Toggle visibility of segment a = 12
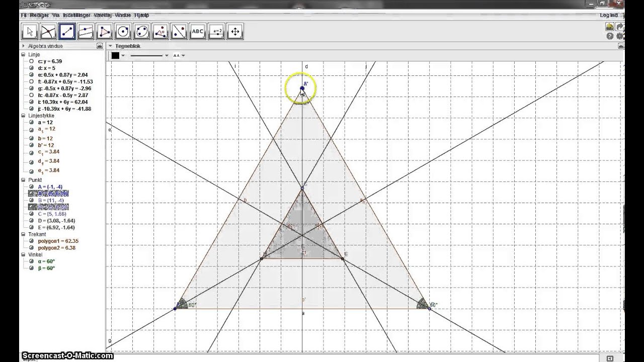This screenshot has width=644, height=362. click(31, 122)
